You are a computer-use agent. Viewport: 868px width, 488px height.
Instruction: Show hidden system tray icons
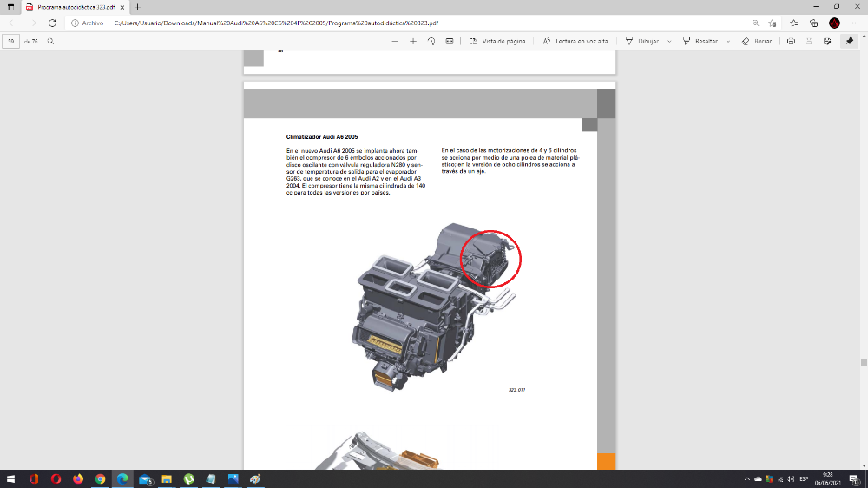(746, 479)
